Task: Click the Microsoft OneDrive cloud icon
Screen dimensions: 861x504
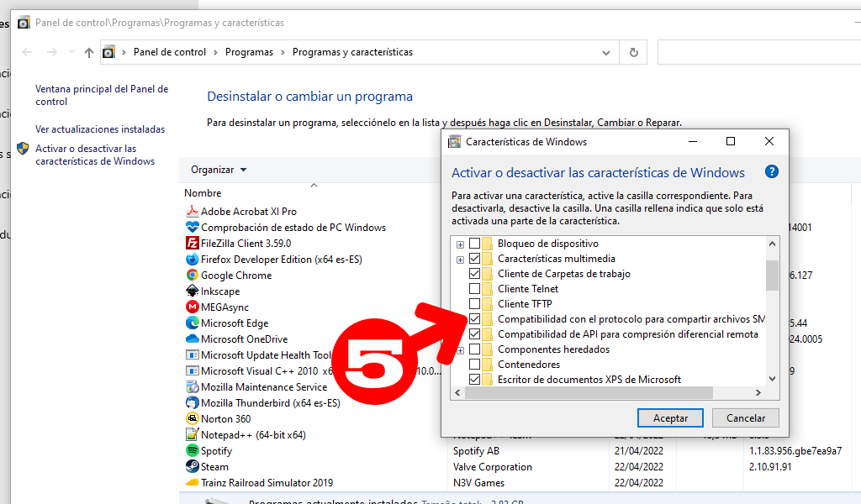Action: [x=192, y=339]
